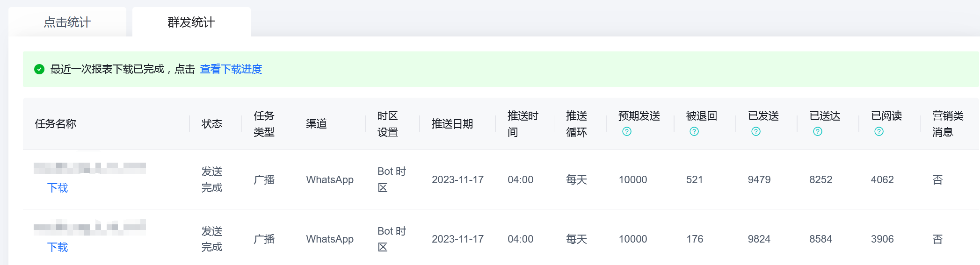Click green success checkmark icon in banner
This screenshot has width=980, height=265.
[39, 69]
